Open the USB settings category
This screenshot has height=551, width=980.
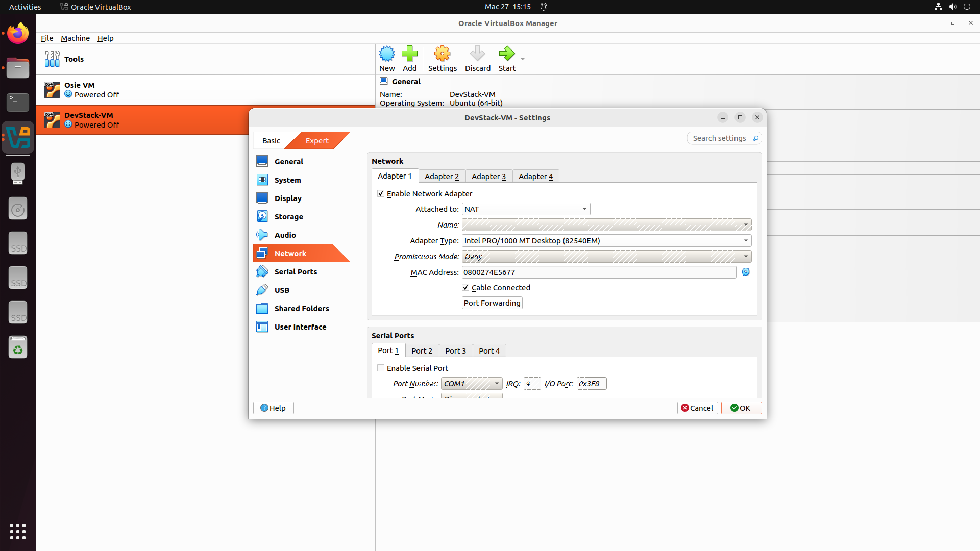tap(302, 290)
